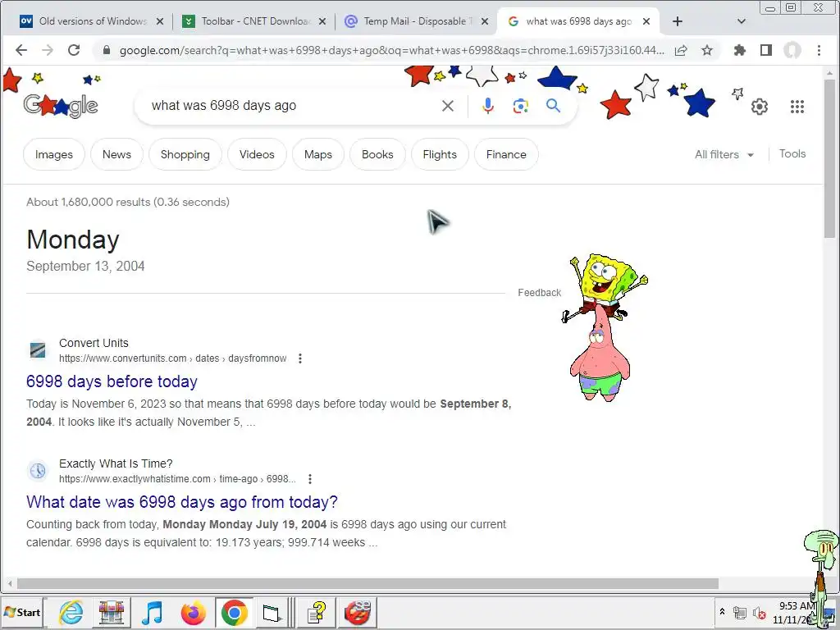Click the horizontal scrollbar thumb
Image resolution: width=840 pixels, height=630 pixels.
[x=367, y=583]
